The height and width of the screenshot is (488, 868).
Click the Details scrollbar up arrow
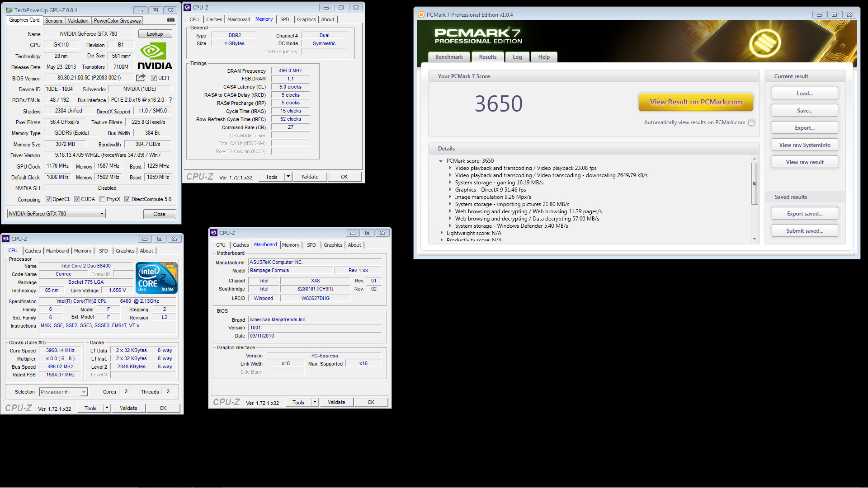(755, 159)
